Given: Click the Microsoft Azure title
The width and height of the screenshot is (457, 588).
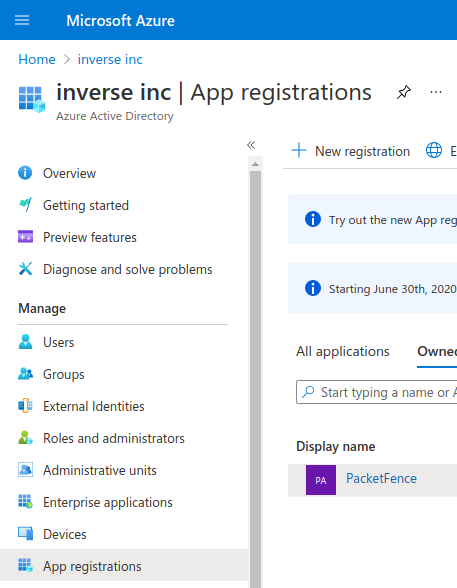Looking at the screenshot, I should click(120, 21).
